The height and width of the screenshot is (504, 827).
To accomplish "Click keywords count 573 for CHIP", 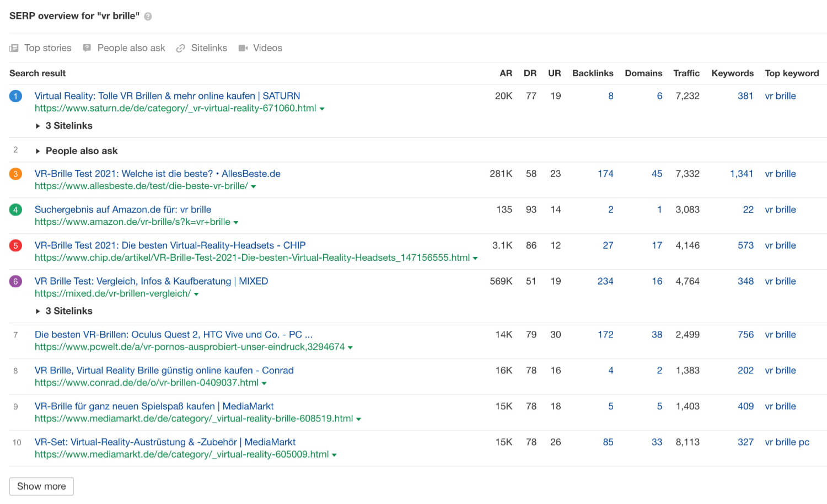I will point(745,245).
